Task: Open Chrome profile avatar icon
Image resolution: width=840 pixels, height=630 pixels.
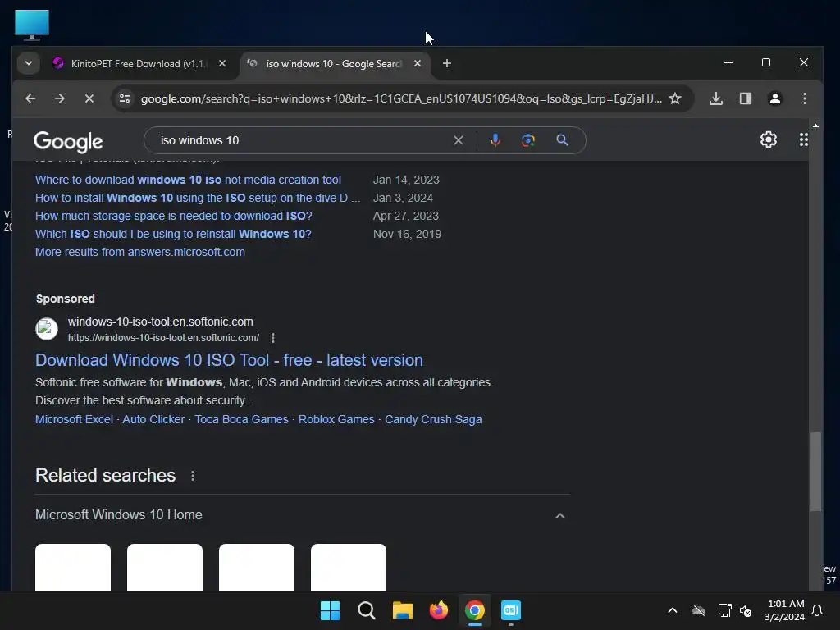Action: click(774, 98)
